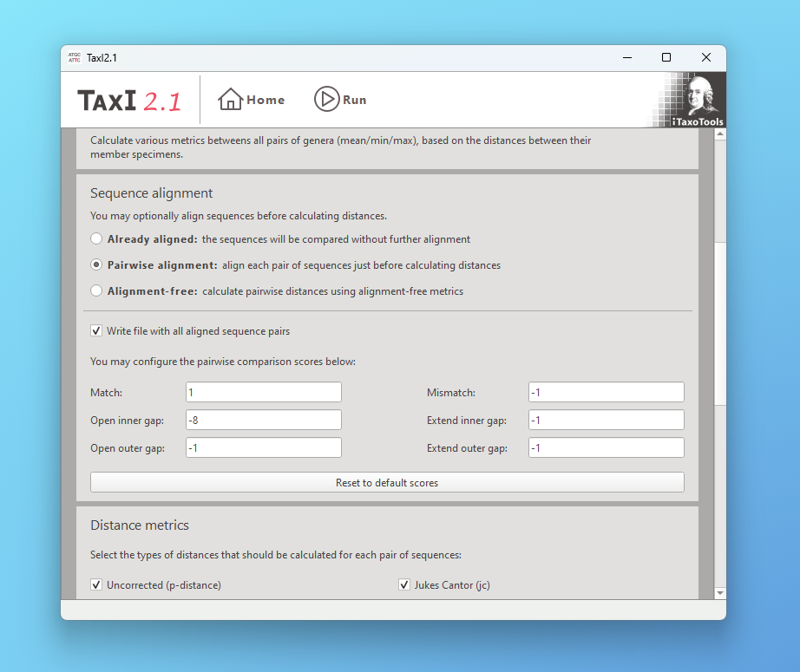The image size is (800, 672).
Task: Click the TaxI 2.1 logo
Action: [x=129, y=99]
